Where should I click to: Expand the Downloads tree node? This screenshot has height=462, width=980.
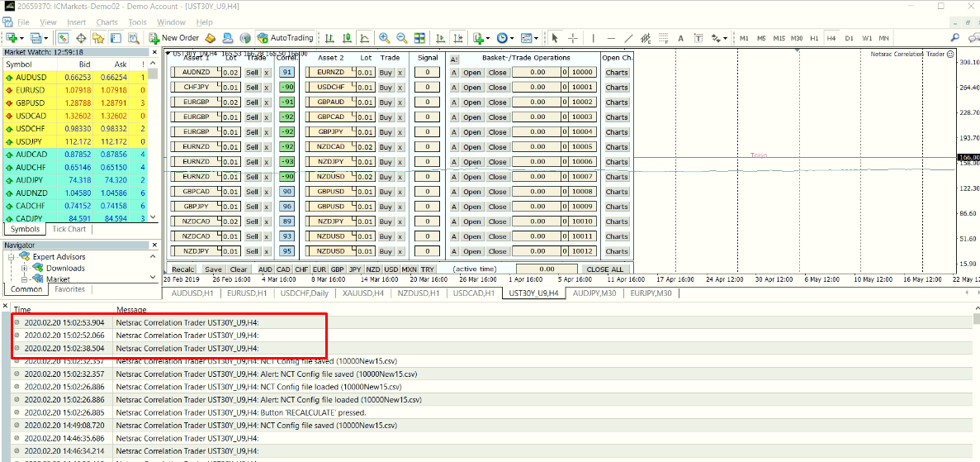click(25, 269)
